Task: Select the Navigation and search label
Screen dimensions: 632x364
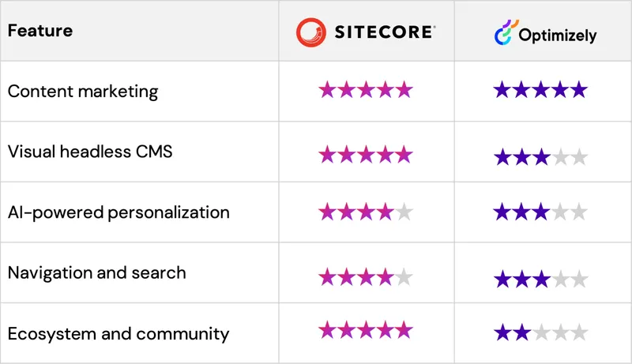Action: 96,272
